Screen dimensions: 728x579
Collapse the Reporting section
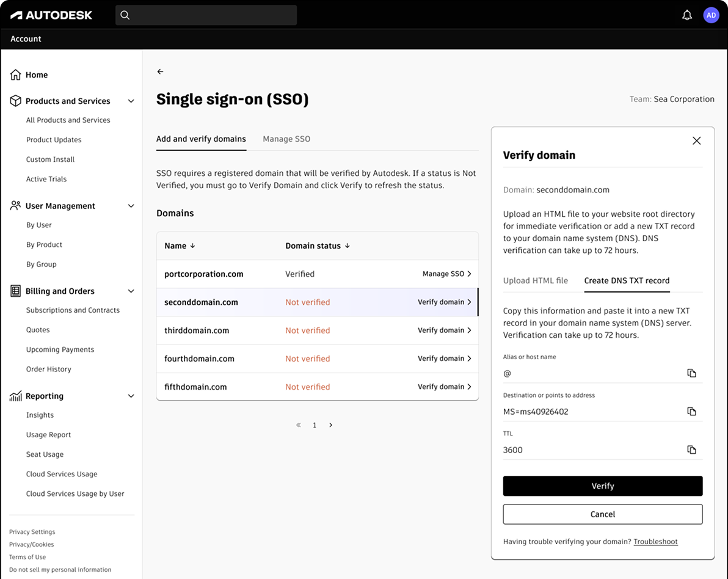(x=131, y=396)
